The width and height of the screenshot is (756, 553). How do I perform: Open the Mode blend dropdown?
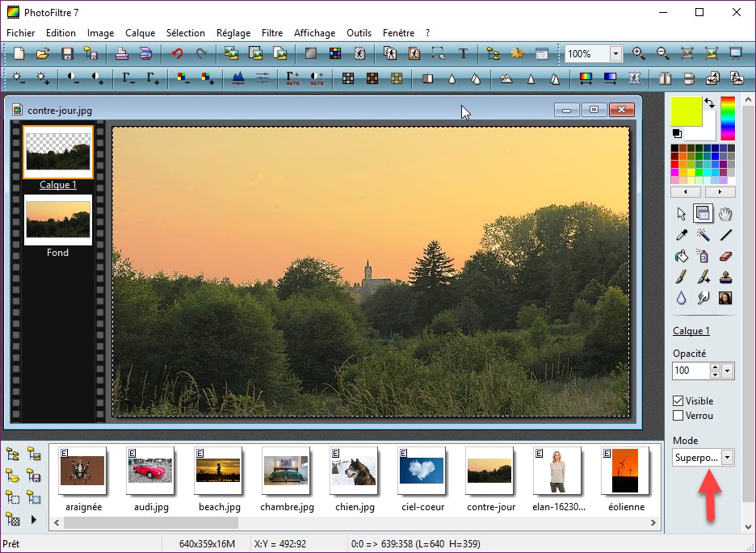(727, 458)
